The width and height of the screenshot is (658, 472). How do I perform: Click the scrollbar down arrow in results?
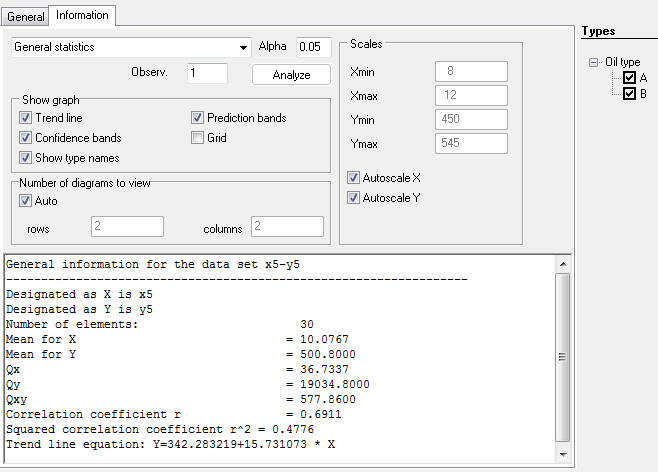[x=561, y=455]
